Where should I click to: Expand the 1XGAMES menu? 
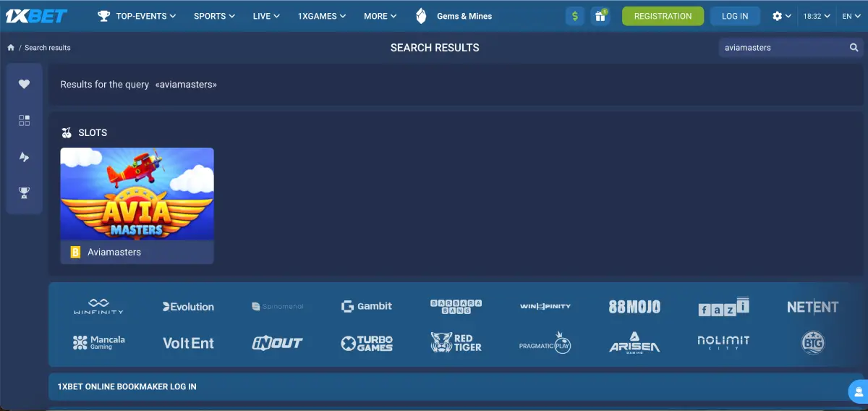pyautogui.click(x=322, y=16)
